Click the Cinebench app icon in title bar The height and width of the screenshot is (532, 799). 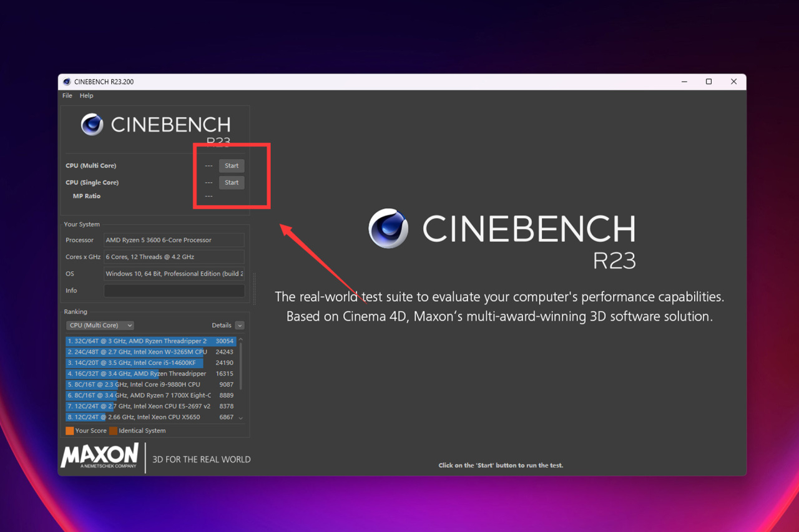pos(67,82)
